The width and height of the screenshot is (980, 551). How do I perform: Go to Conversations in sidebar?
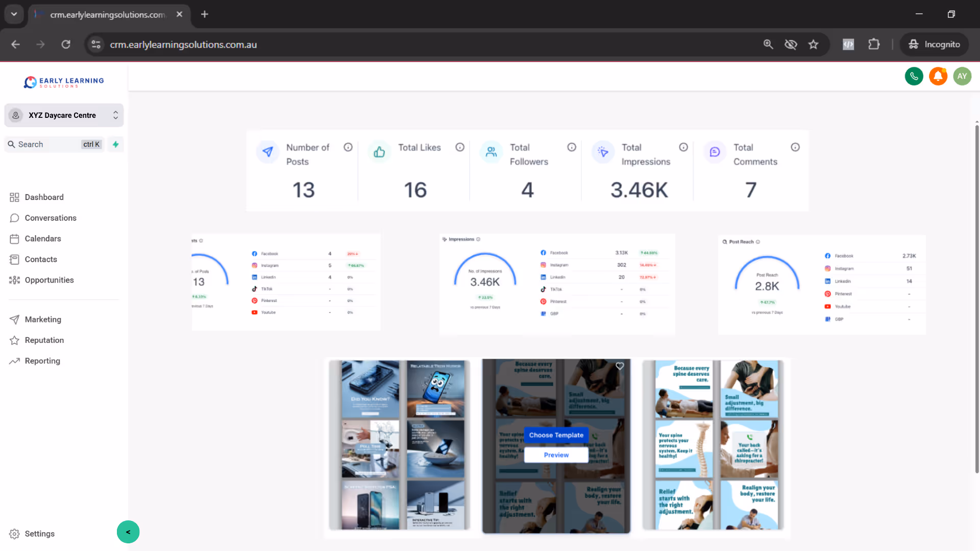click(51, 218)
